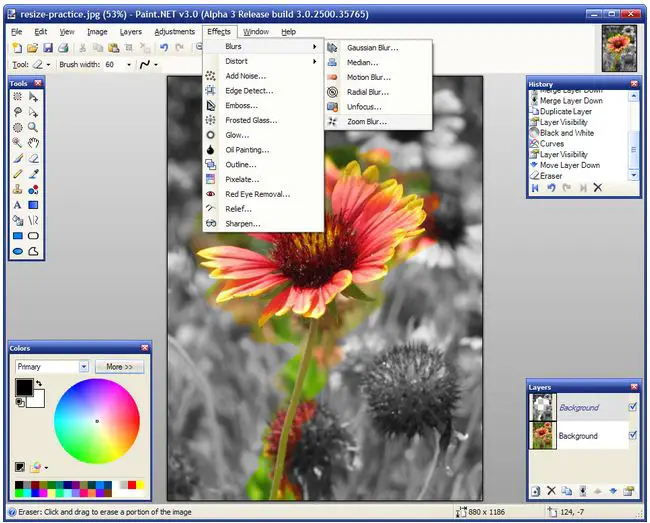Choose Gaussian Blur from the submenu
Screen dimensions: 650x523
378,48
